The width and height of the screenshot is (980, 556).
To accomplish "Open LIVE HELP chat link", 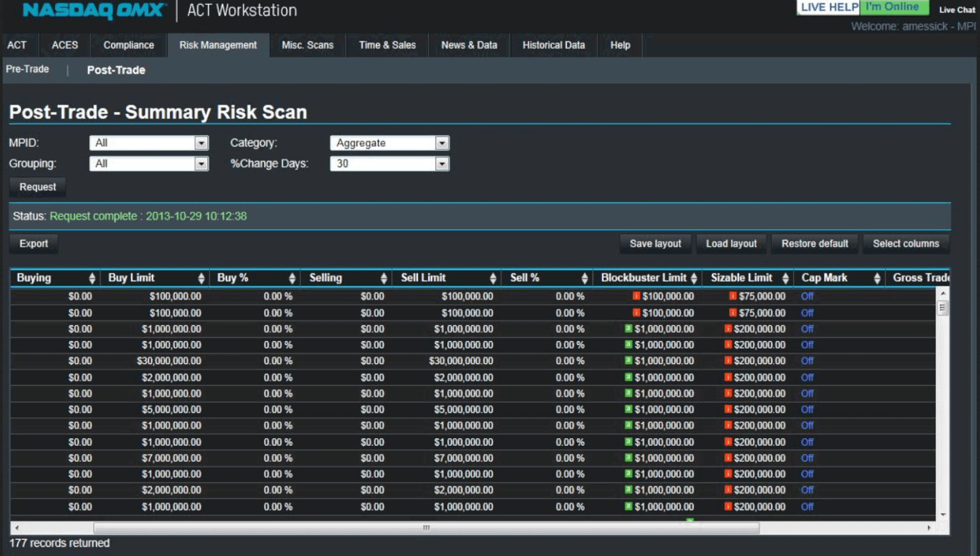I will pyautogui.click(x=829, y=7).
